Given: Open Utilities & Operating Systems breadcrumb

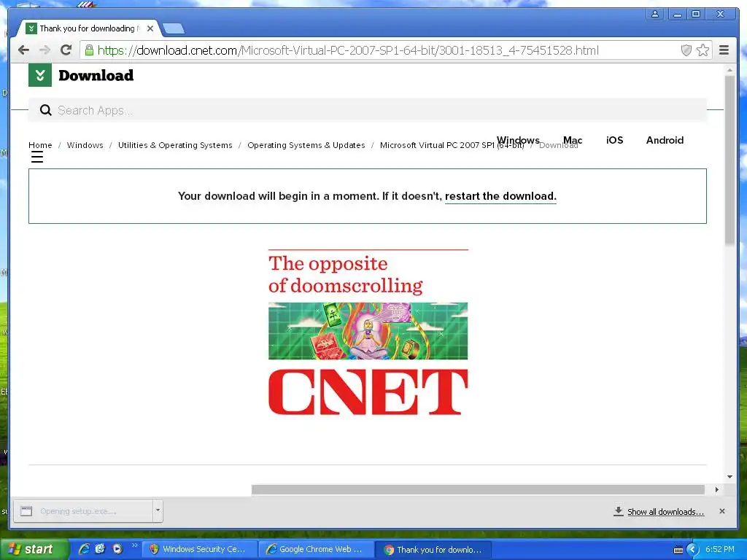Looking at the screenshot, I should click(x=175, y=145).
